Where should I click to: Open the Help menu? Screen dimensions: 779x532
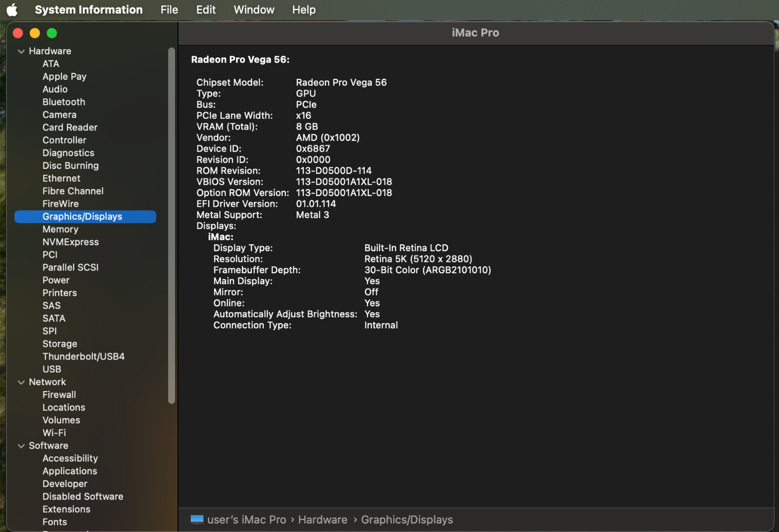[x=304, y=10]
